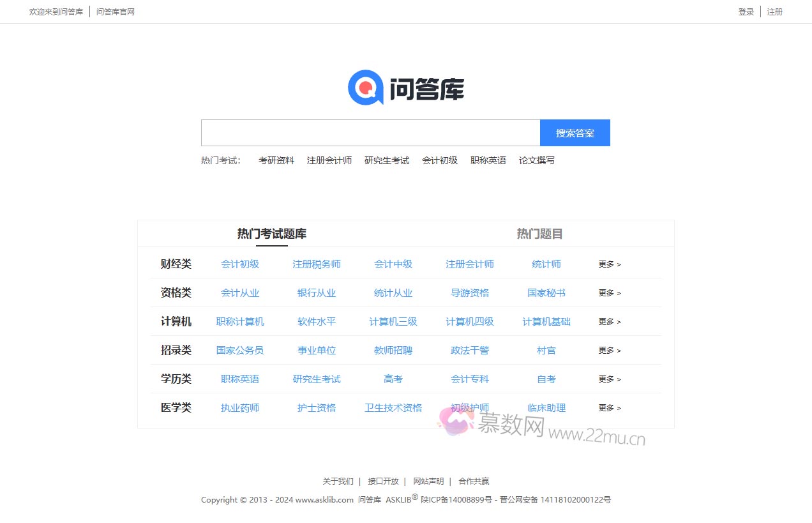Open the 会计初级 question bank
Screen dimensions: 812x523
pyautogui.click(x=241, y=264)
